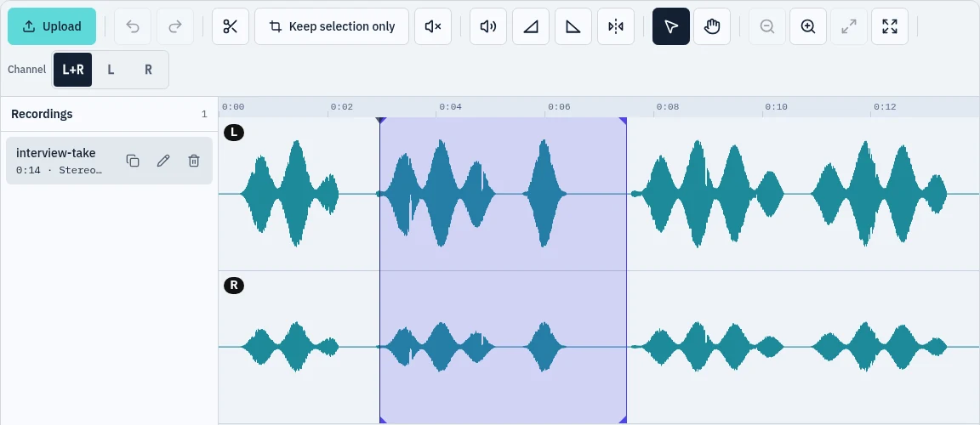Select the R channel only
Screen dimensions: 980x425
pyautogui.click(x=148, y=69)
